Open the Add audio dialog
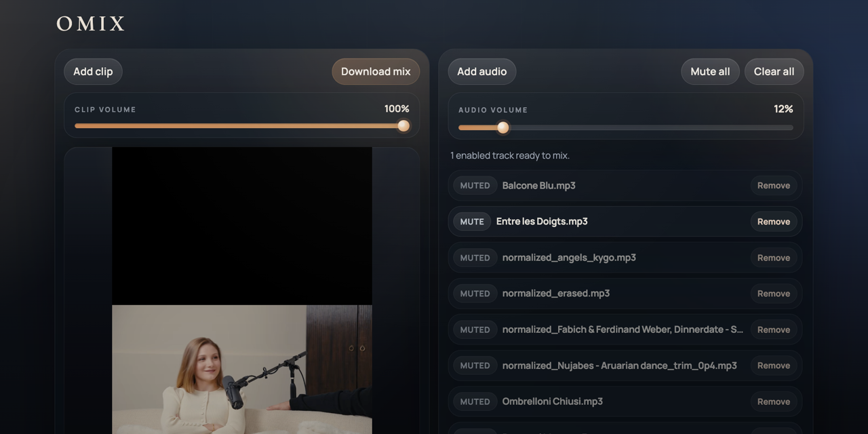This screenshot has width=868, height=434. coord(481,71)
